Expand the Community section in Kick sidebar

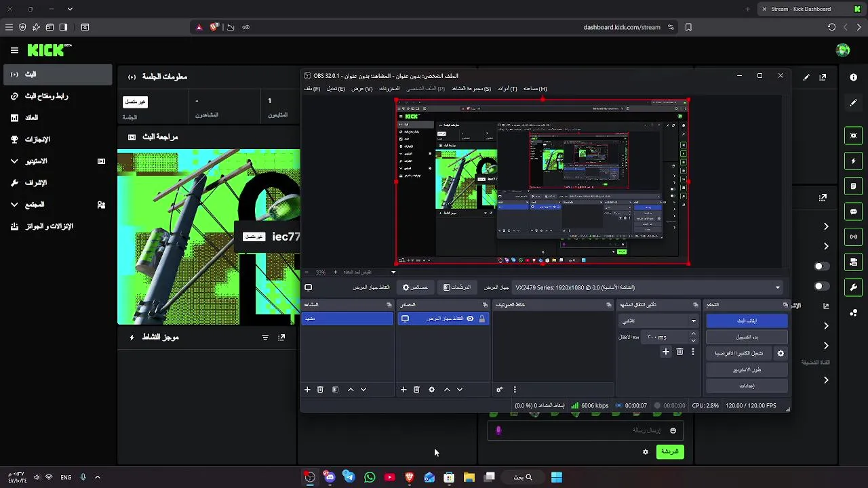click(x=14, y=205)
